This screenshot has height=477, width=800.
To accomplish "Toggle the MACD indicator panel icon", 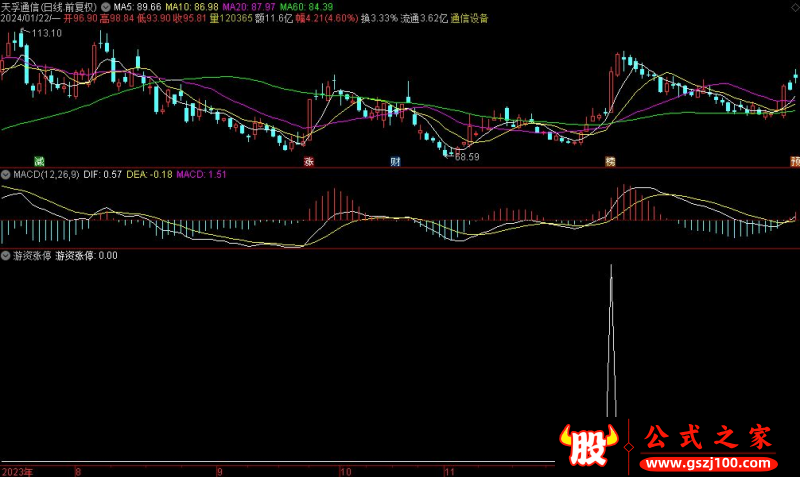I will click(6, 175).
